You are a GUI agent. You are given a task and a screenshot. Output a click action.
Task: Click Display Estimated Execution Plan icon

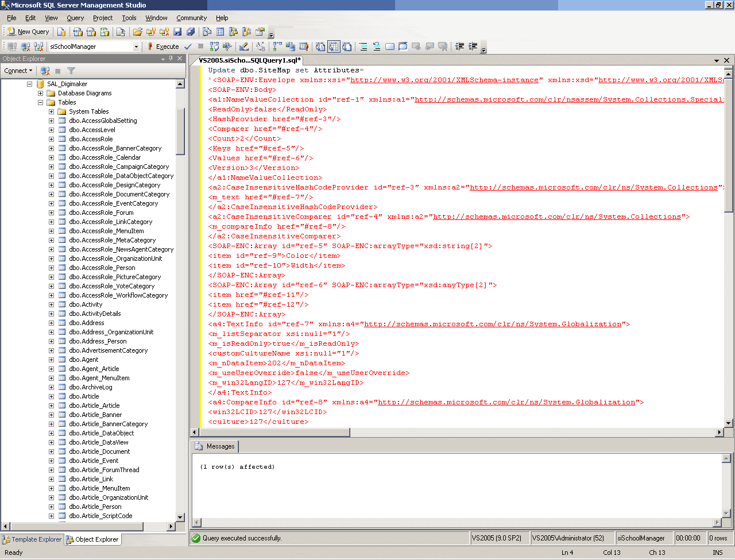(x=214, y=47)
